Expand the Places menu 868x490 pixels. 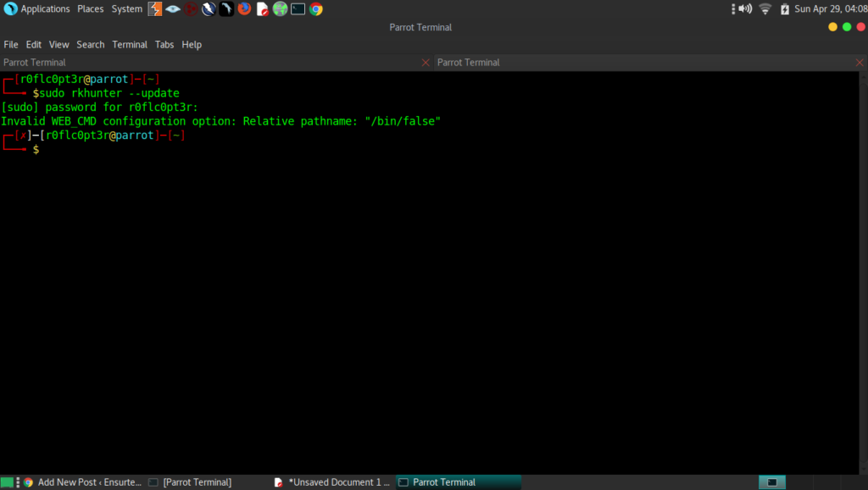[90, 9]
